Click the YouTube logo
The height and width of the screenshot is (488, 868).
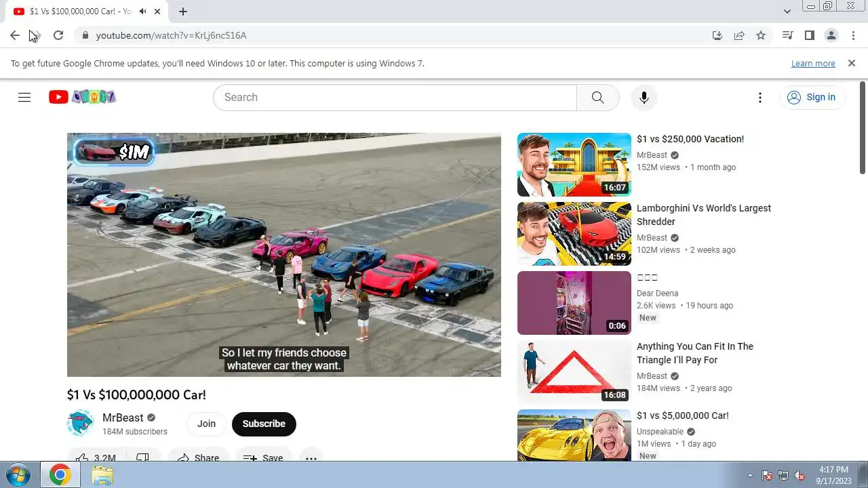click(82, 97)
